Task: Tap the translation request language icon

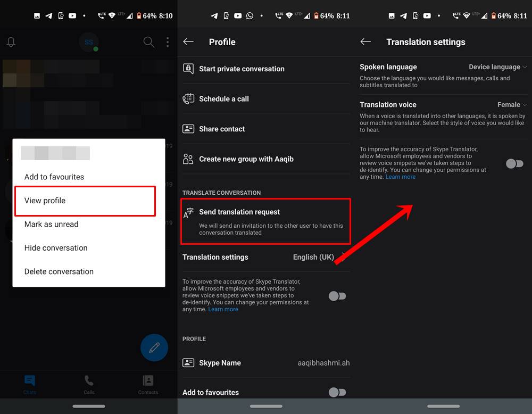Action: click(x=188, y=213)
